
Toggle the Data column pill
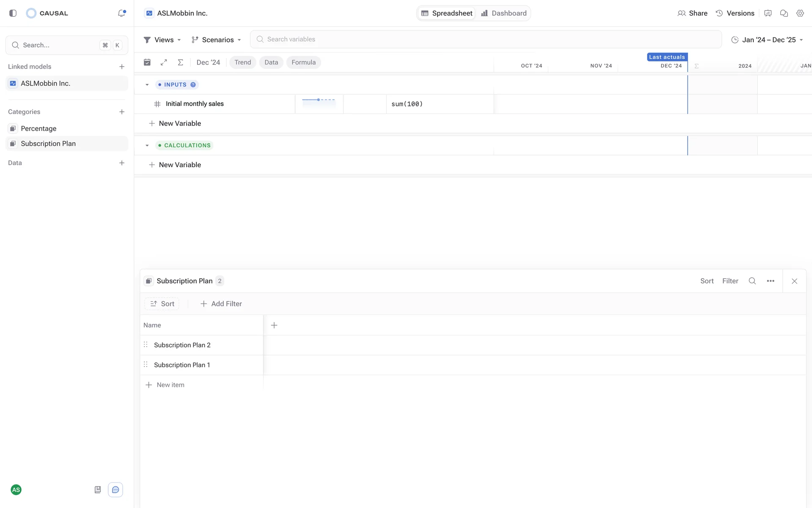pos(271,62)
